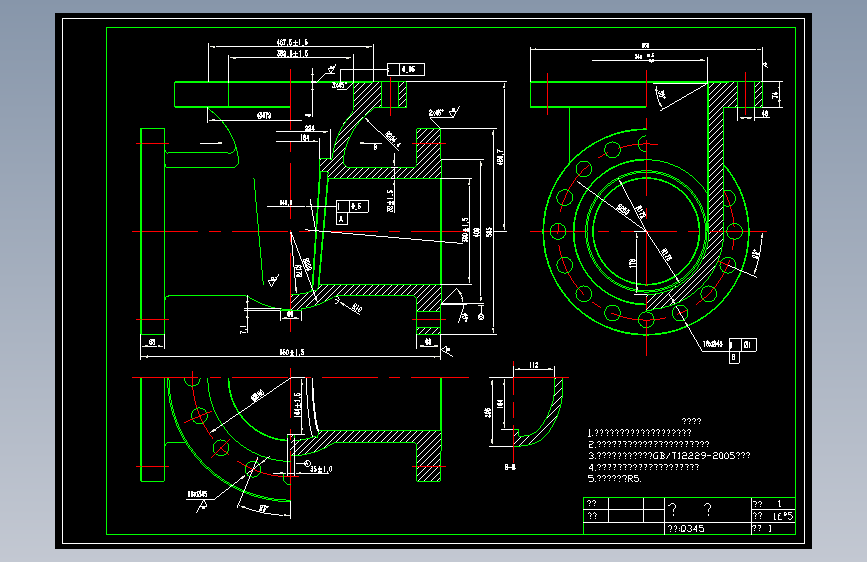867x562 pixels.
Task: Click the 35±1.0 dimension in lower view
Action: click(x=321, y=470)
